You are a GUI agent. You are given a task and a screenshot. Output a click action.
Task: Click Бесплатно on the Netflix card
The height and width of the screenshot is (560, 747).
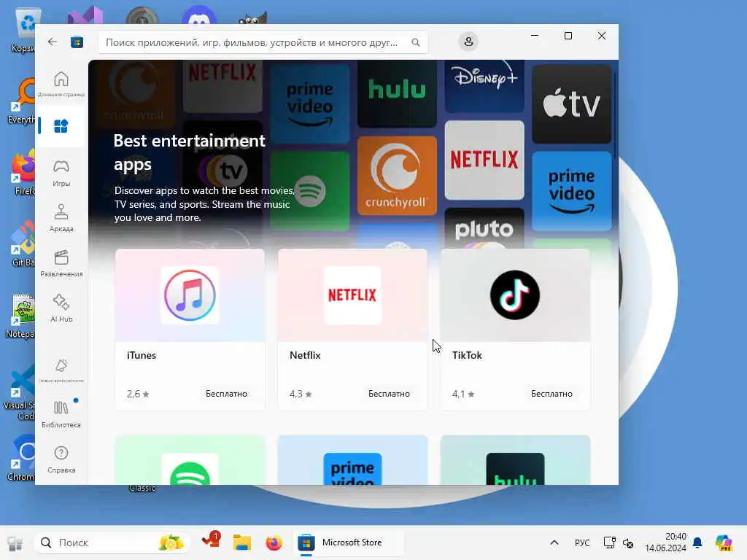[389, 394]
